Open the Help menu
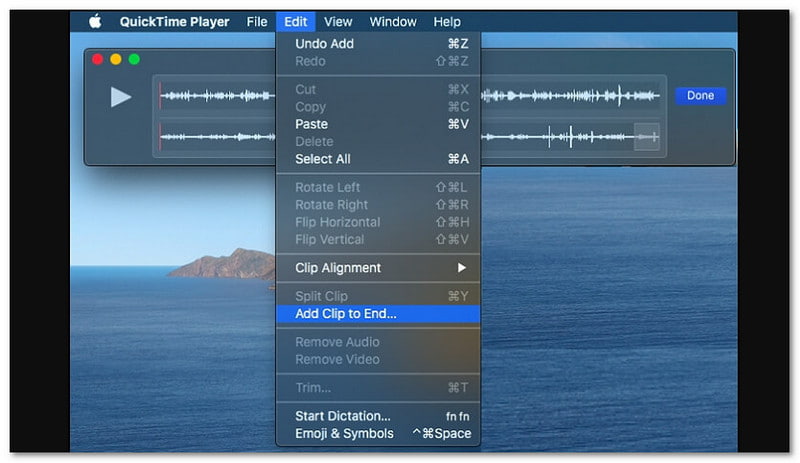Screen dimensions: 800x463 point(447,21)
